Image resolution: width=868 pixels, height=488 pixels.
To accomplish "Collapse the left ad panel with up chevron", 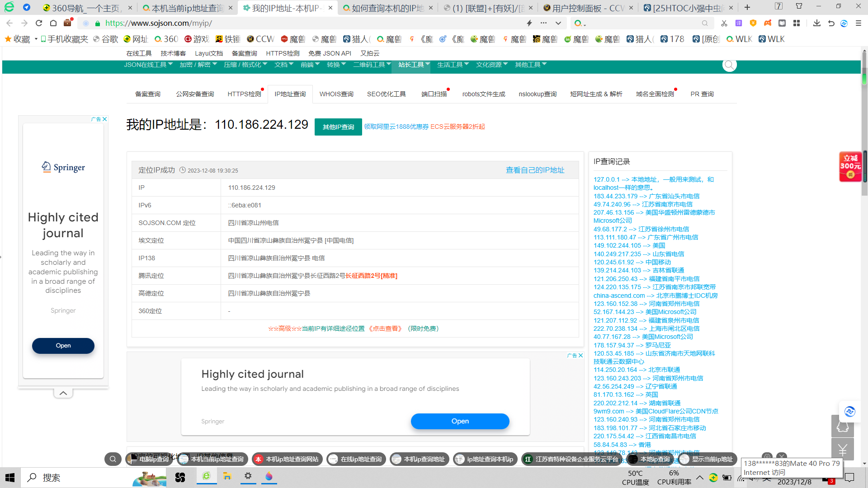I will click(x=63, y=393).
